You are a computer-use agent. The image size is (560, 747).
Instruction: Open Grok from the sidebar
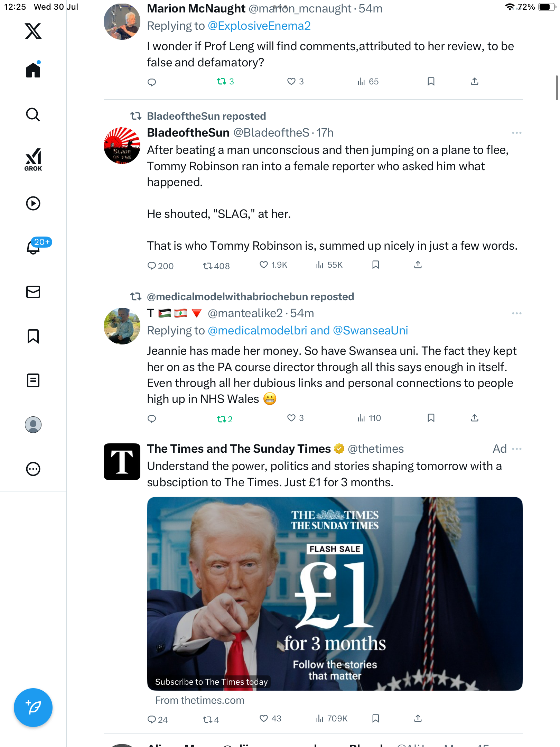point(33,159)
